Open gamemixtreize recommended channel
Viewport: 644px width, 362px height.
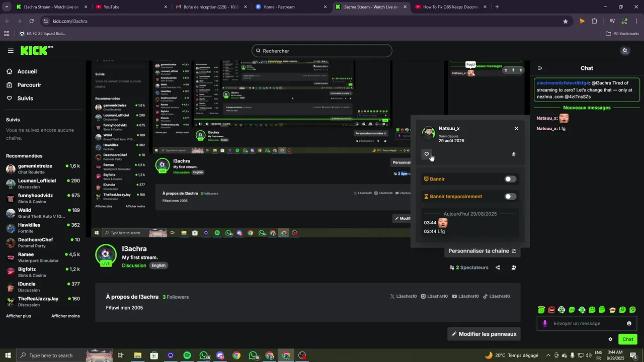(x=43, y=169)
